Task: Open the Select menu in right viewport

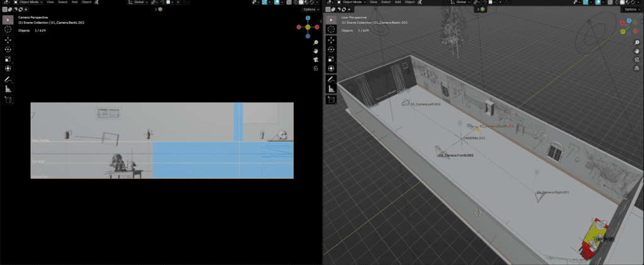Action: point(384,3)
